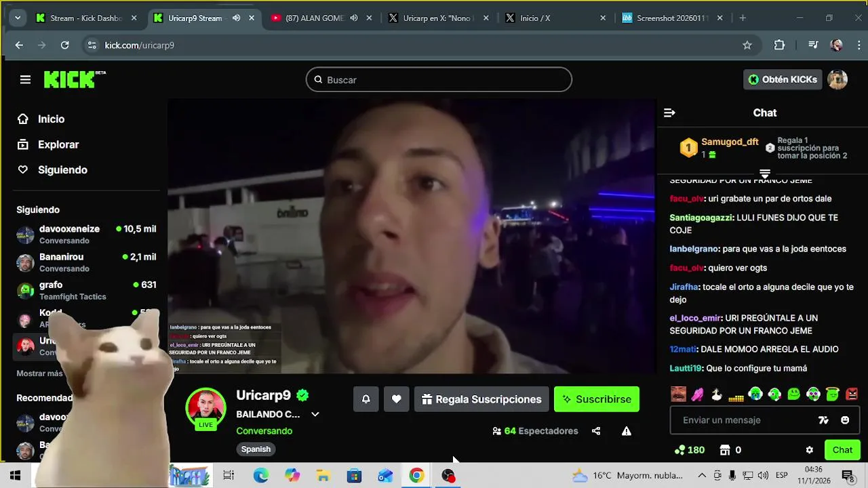Screen dimensions: 868x488
Task: Click the Uricarp9 channel avatar with LIVE badge
Action: [x=205, y=409]
